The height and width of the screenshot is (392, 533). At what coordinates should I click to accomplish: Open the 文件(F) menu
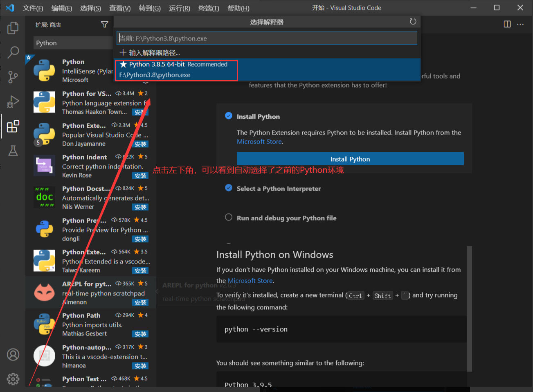click(33, 8)
